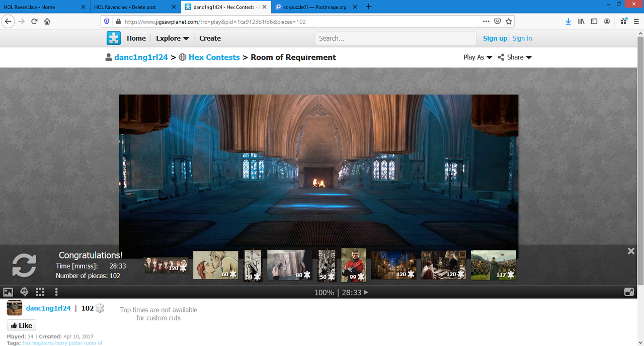644x346 pixels.
Task: Toggle the ghost image icon in game toolbar
Action: [x=24, y=292]
